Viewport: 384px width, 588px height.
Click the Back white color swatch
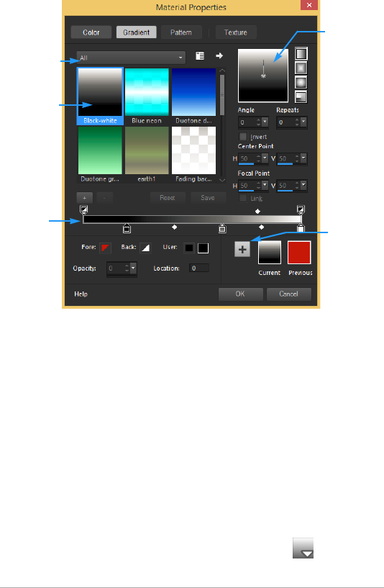click(145, 248)
